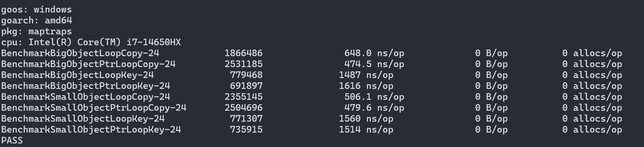Click BenchmarkSmallObjectPtrLoopKey-24 benchmark name
Screen dimensions: 644x147
coord(91,129)
